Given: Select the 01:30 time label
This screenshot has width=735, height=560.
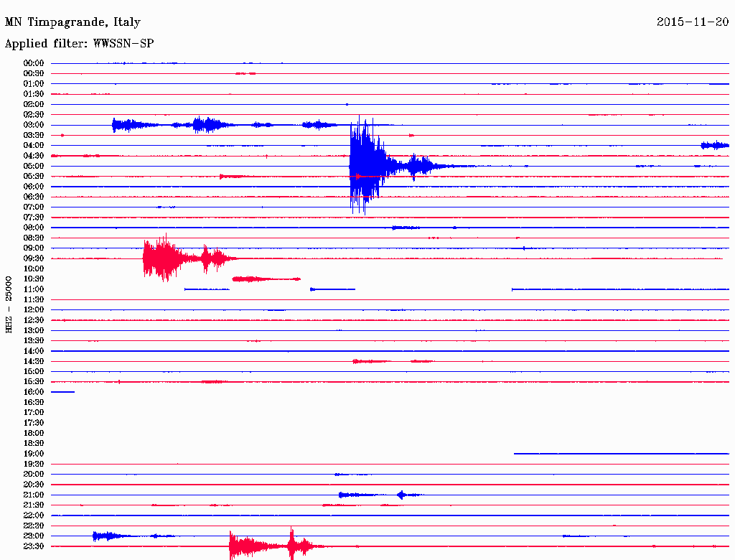Looking at the screenshot, I should coord(34,94).
